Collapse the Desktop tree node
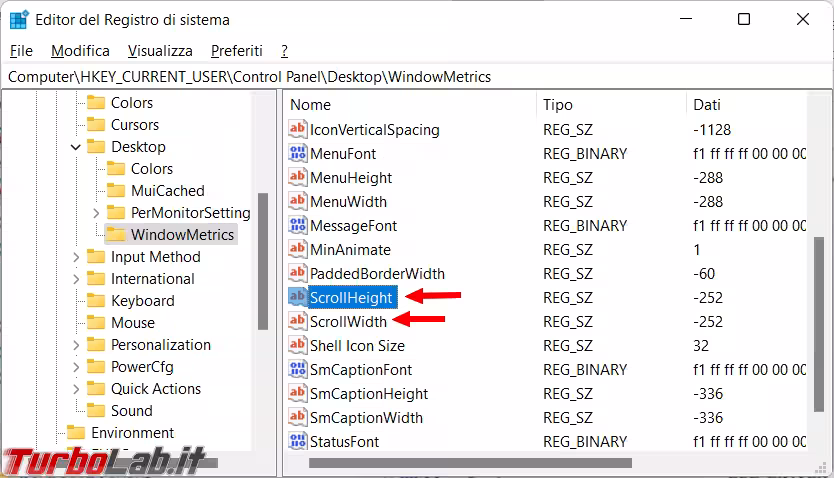This screenshot has height=478, width=834. [x=76, y=147]
